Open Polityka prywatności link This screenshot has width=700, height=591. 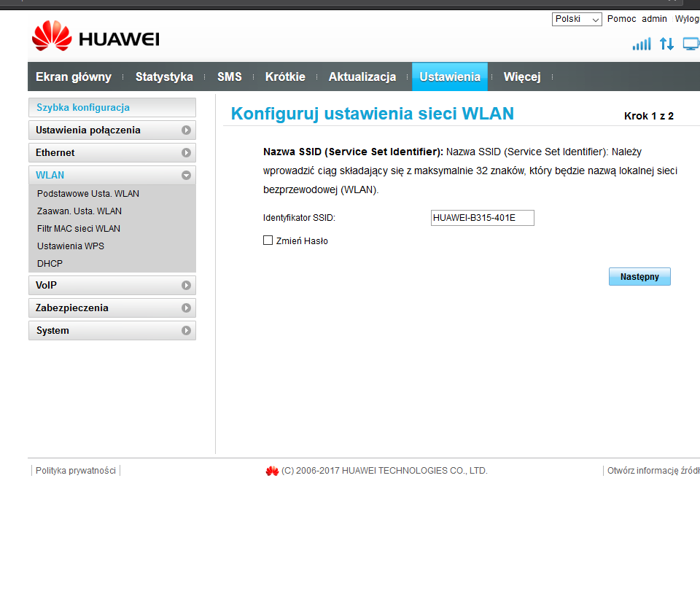tap(75, 471)
